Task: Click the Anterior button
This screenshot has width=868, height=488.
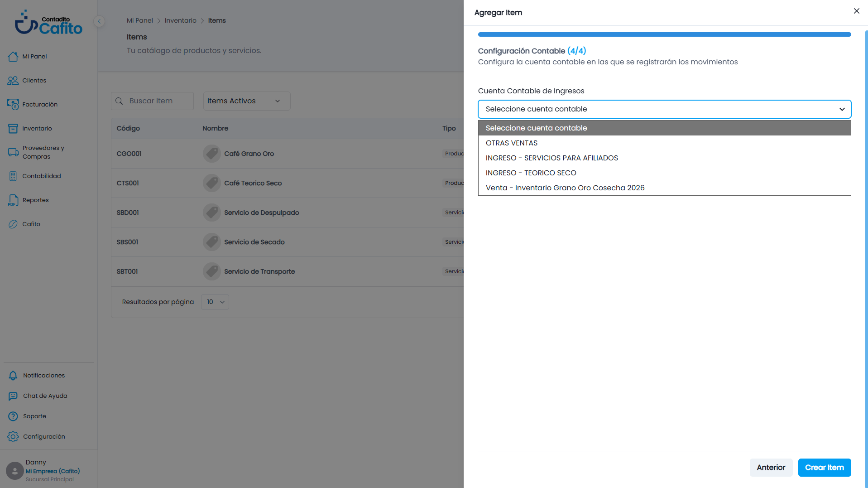Action: [x=771, y=468]
